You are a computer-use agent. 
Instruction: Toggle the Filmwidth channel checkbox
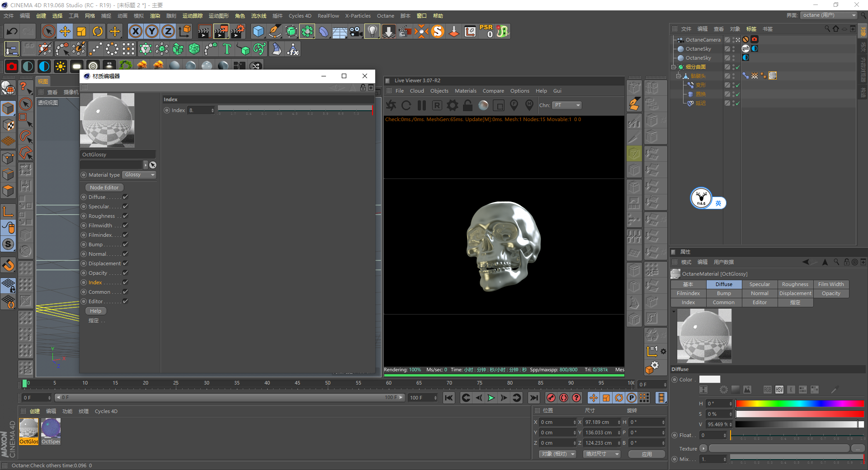point(125,226)
